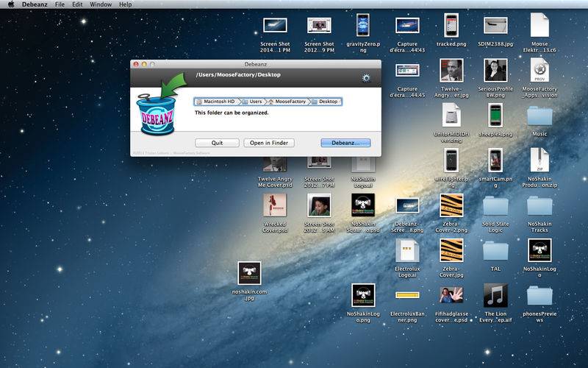Select the Moose Elektr file icon
The width and height of the screenshot is (588, 368).
point(539,26)
